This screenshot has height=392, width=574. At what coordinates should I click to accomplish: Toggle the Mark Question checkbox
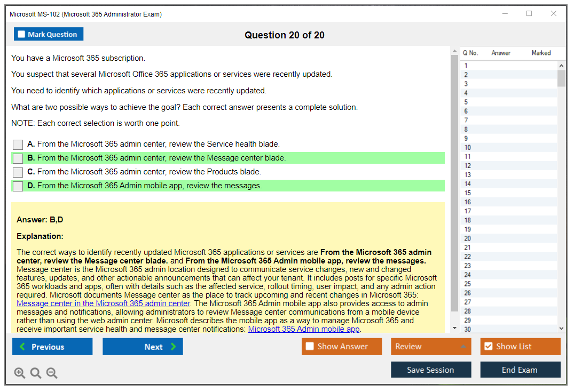21,34
